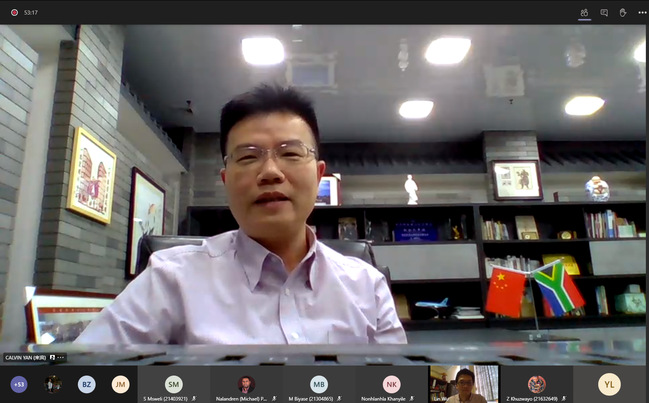Select M Biyase's MB participant tile
This screenshot has height=403, width=649.
pos(318,384)
